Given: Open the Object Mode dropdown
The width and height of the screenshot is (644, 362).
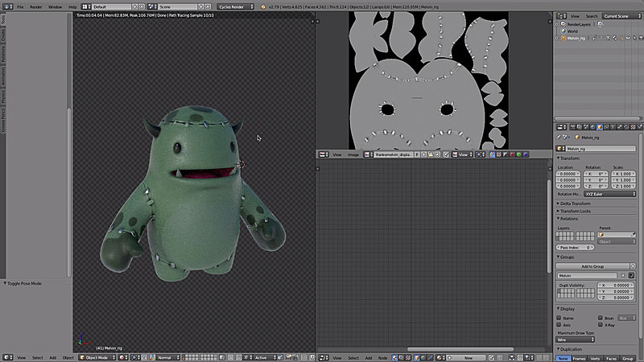Looking at the screenshot, I should pyautogui.click(x=97, y=357).
